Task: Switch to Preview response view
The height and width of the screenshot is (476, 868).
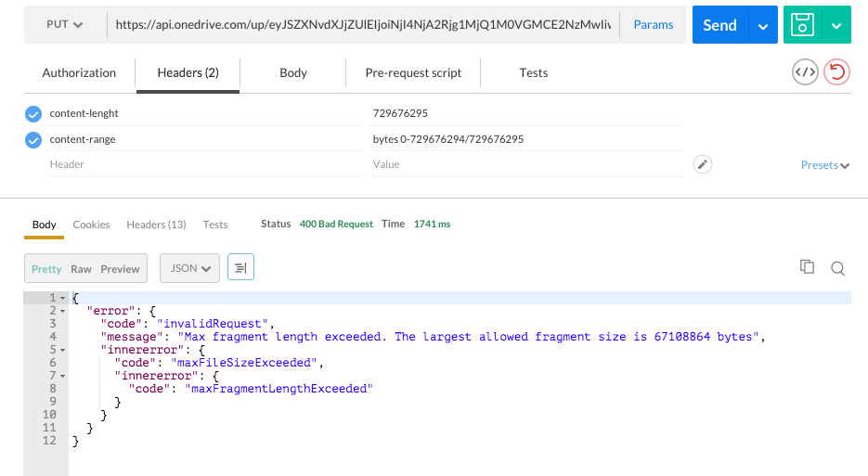Action: 120,269
